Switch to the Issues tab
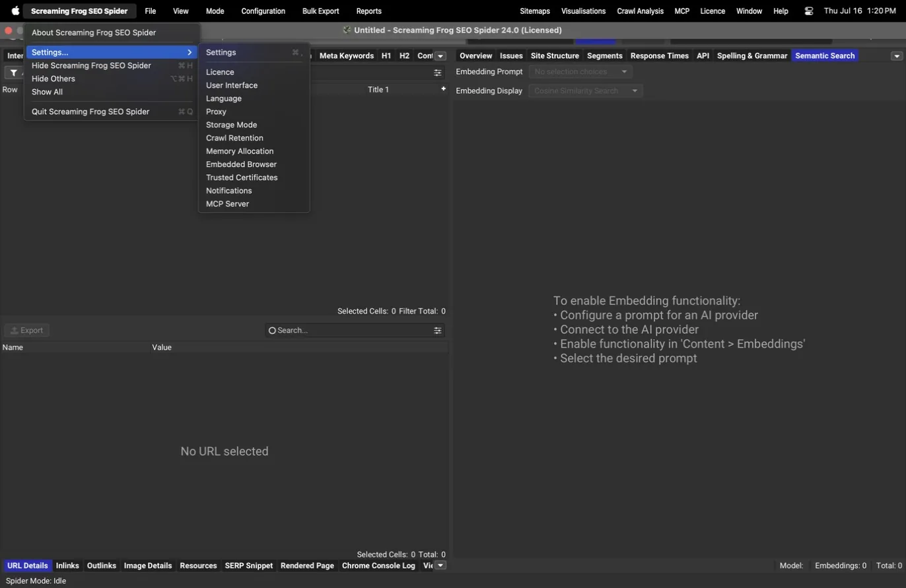This screenshot has width=906, height=588. (x=511, y=56)
